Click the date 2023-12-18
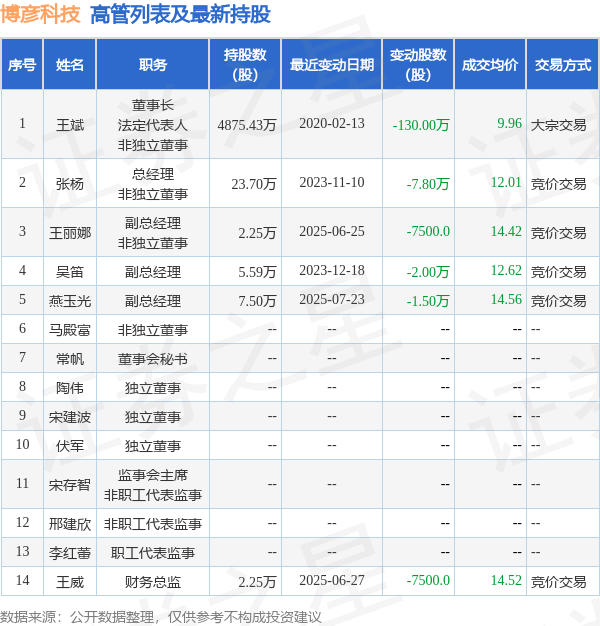This screenshot has height=626, width=600. [x=332, y=270]
